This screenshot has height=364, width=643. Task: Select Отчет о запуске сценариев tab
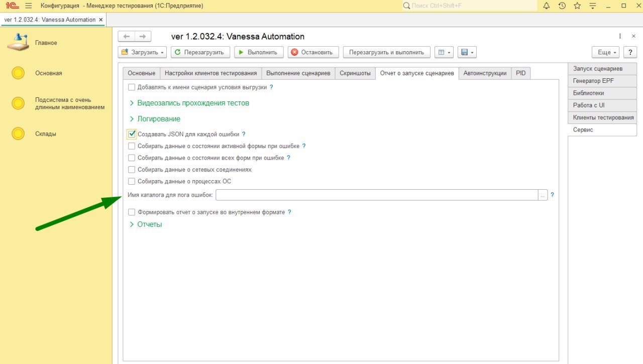click(417, 73)
